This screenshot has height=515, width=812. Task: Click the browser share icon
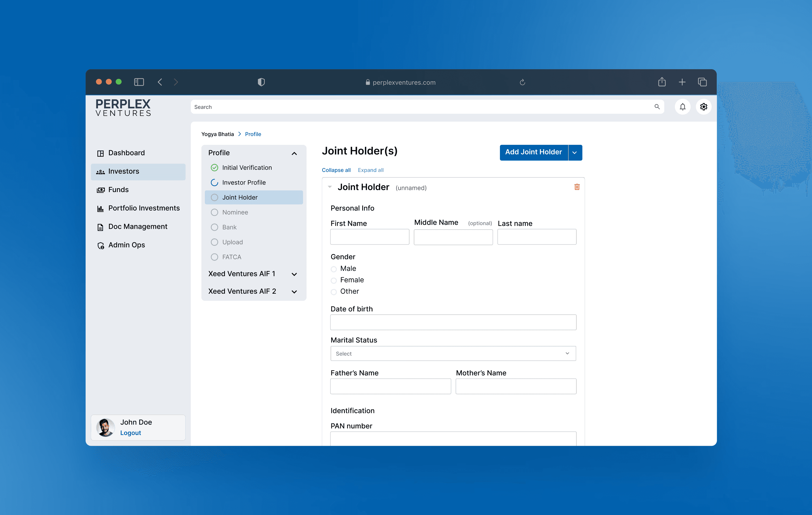pos(662,82)
